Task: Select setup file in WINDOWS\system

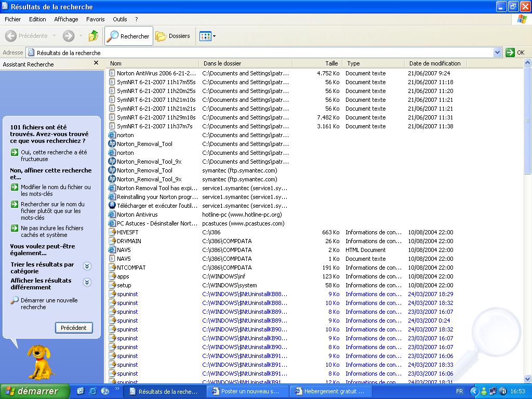Action: [124, 285]
